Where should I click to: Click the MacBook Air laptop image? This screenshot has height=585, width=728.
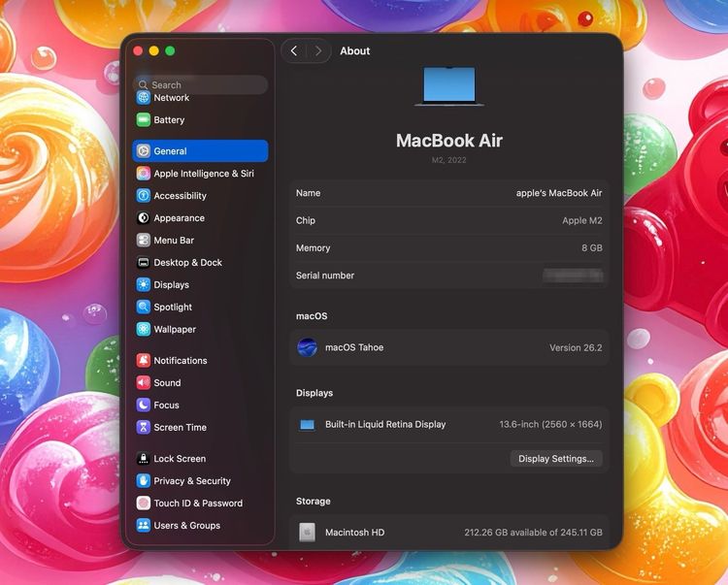point(449,86)
